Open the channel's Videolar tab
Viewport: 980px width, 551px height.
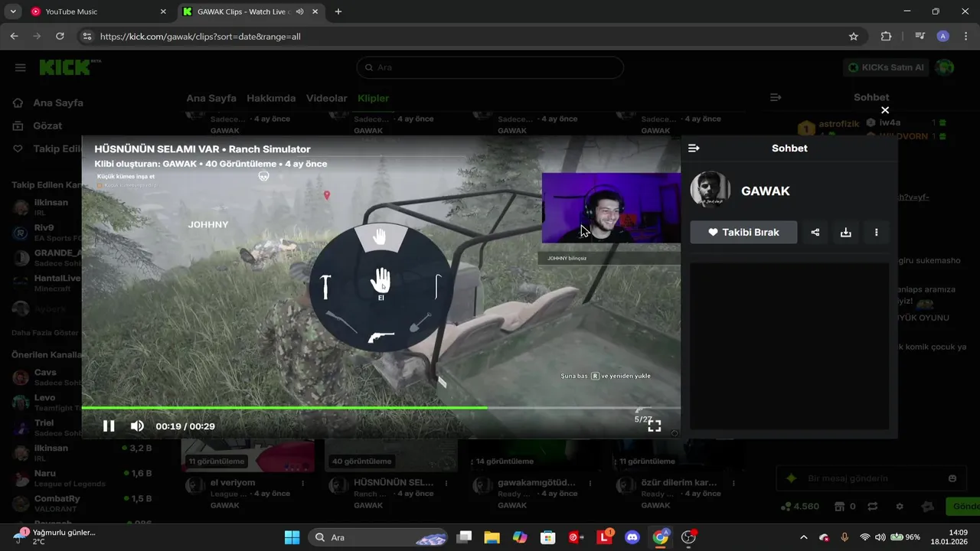327,98
